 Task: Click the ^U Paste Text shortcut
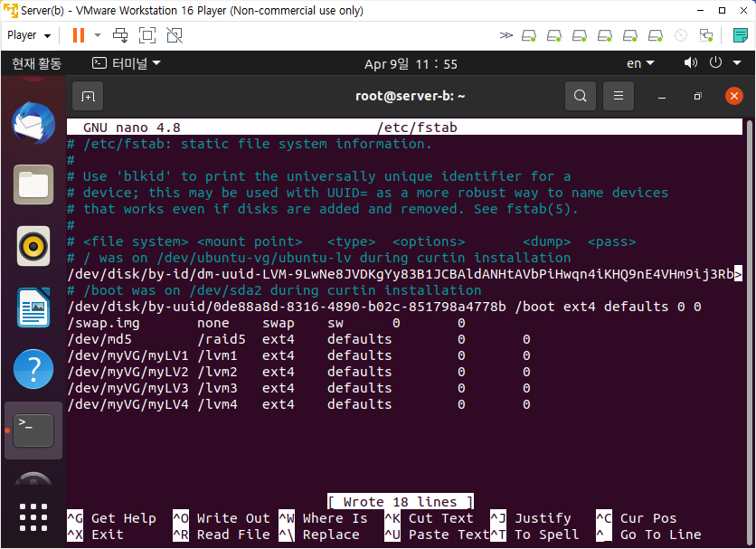pyautogui.click(x=437, y=535)
